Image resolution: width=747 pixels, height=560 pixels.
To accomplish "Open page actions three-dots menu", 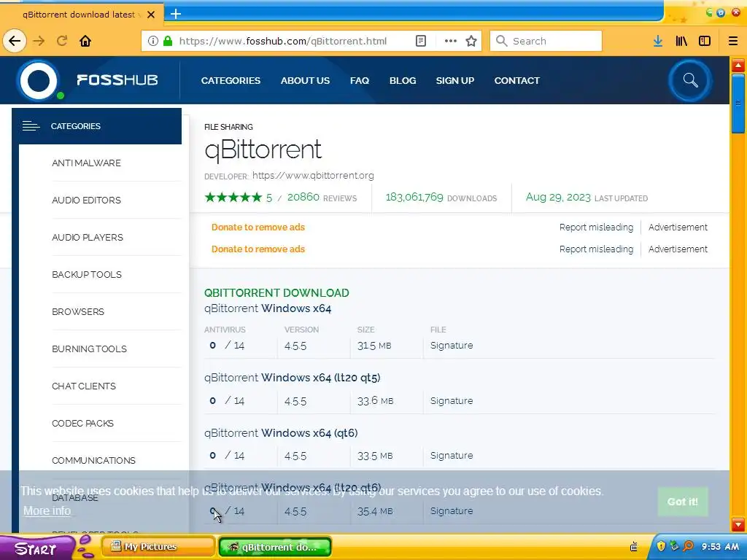I will click(x=450, y=41).
